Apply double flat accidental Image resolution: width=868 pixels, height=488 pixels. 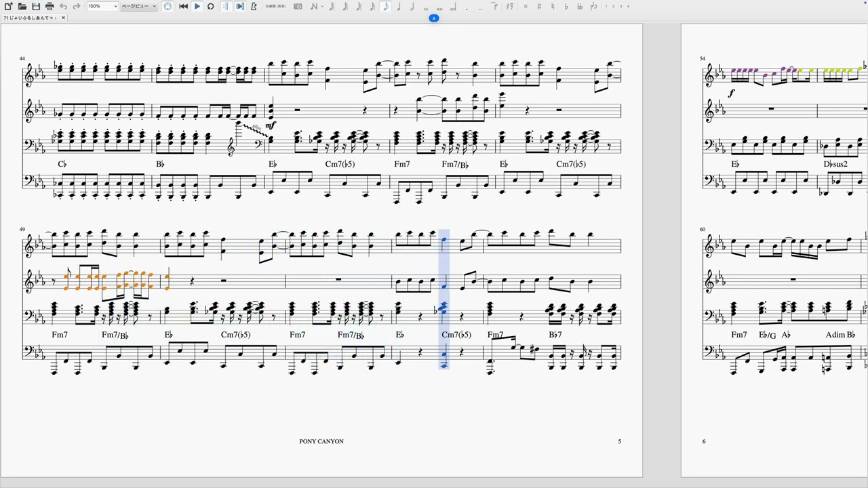580,6
